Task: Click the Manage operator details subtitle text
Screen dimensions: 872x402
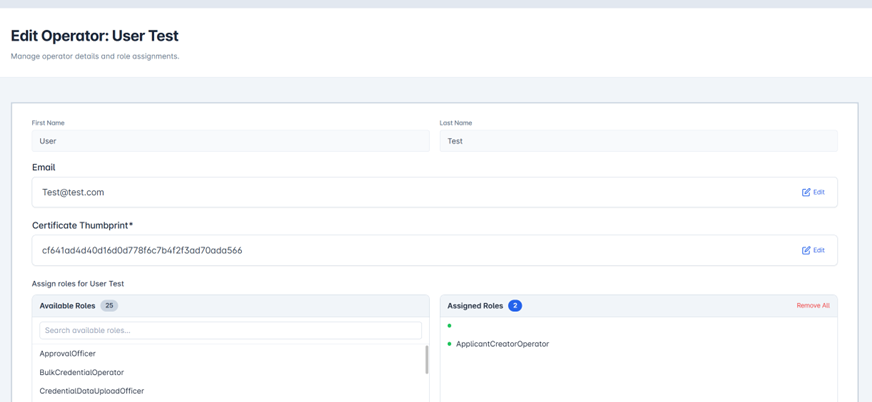Action: pos(95,57)
